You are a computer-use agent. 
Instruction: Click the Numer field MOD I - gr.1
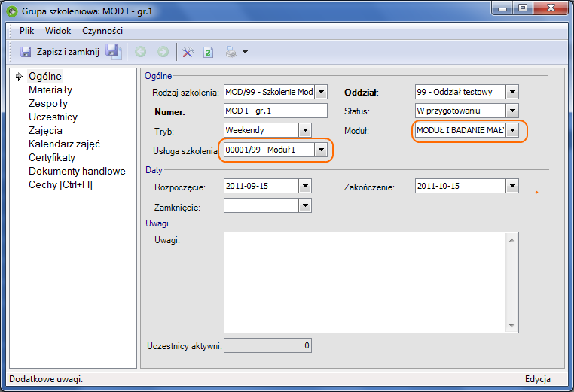tap(276, 111)
